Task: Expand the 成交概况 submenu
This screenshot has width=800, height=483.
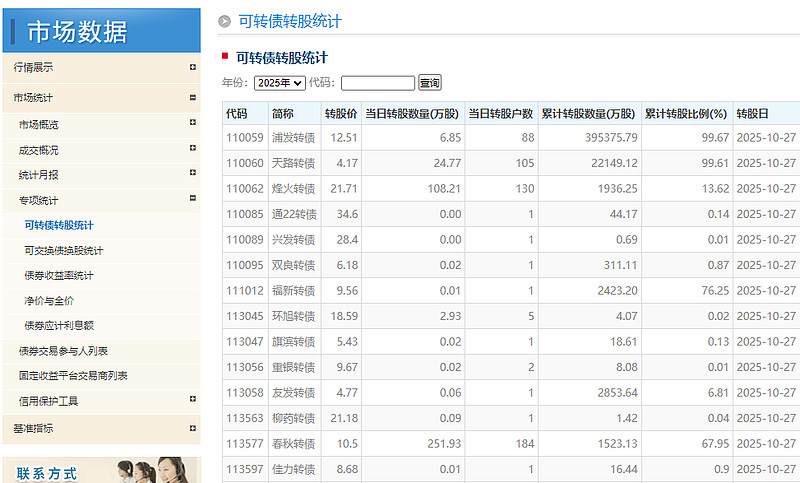Action: tap(192, 148)
